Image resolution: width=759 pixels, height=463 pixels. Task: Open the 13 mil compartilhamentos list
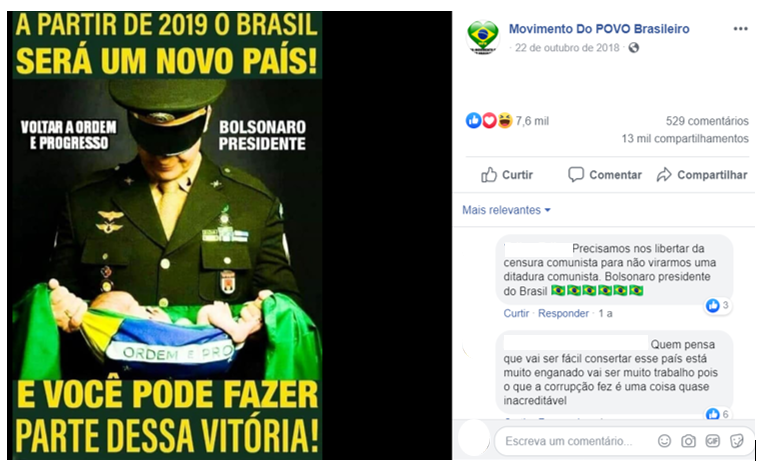[685, 139]
